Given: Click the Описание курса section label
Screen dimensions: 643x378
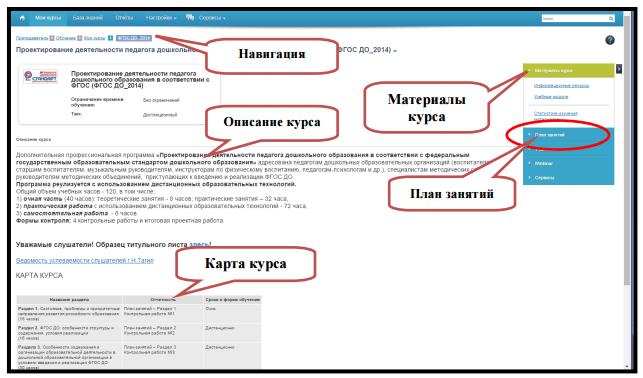Looking at the screenshot, I should [x=33, y=140].
